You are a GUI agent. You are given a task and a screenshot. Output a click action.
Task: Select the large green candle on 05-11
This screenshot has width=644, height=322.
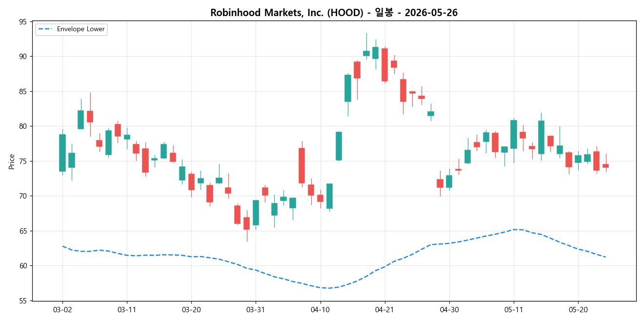pyautogui.click(x=513, y=134)
